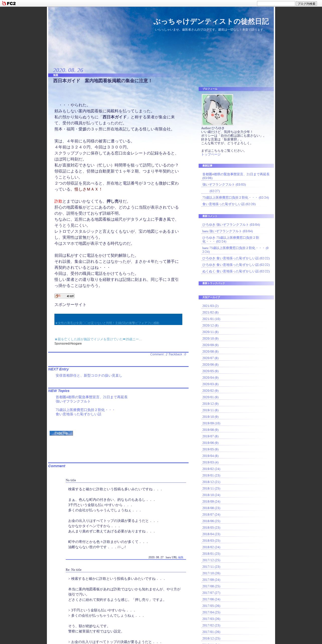
Task: Click 編集 edit link on haru's comment
Action: click(181, 557)
